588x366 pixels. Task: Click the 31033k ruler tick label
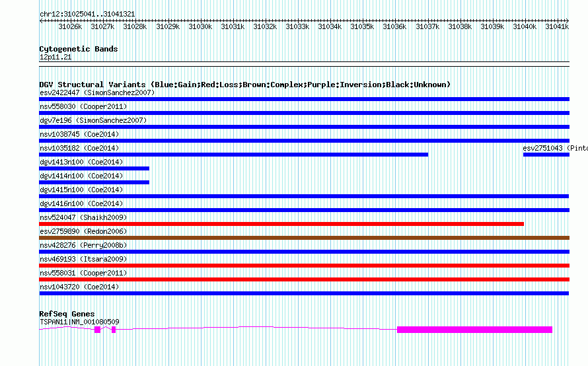tap(297, 26)
